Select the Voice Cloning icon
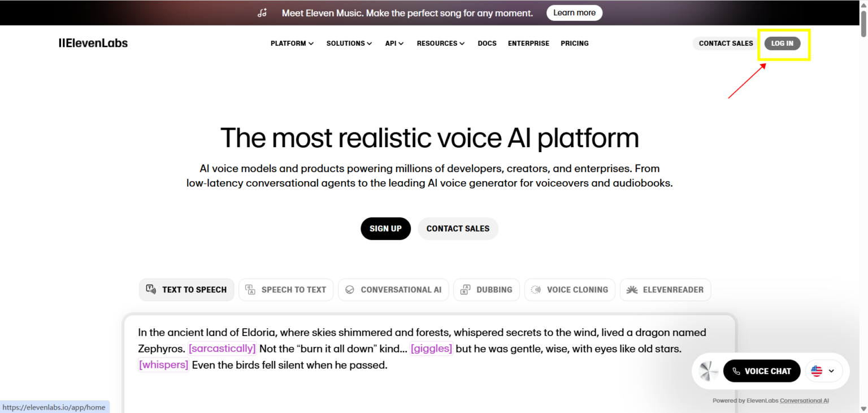 (x=535, y=289)
